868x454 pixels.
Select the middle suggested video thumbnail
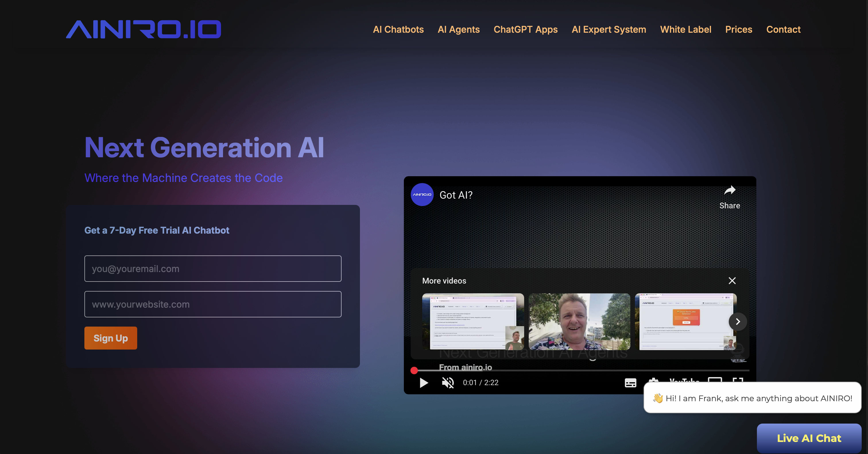[579, 322]
